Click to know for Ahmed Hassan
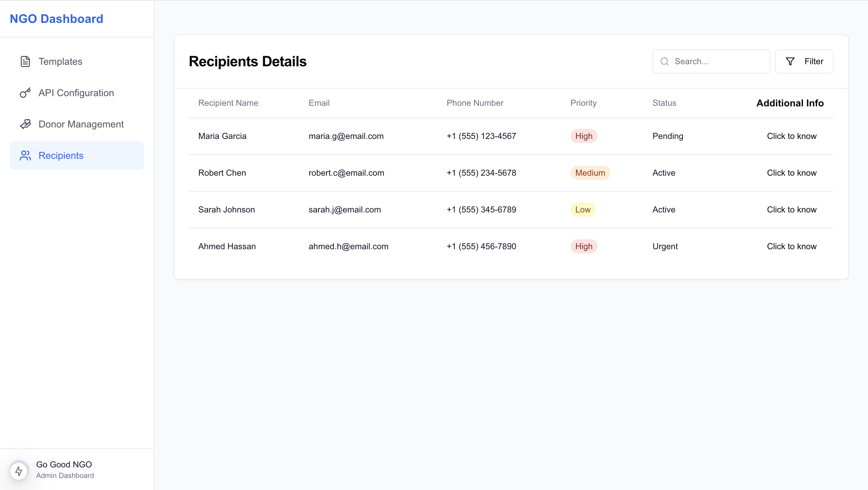Image resolution: width=868 pixels, height=490 pixels. click(x=791, y=246)
